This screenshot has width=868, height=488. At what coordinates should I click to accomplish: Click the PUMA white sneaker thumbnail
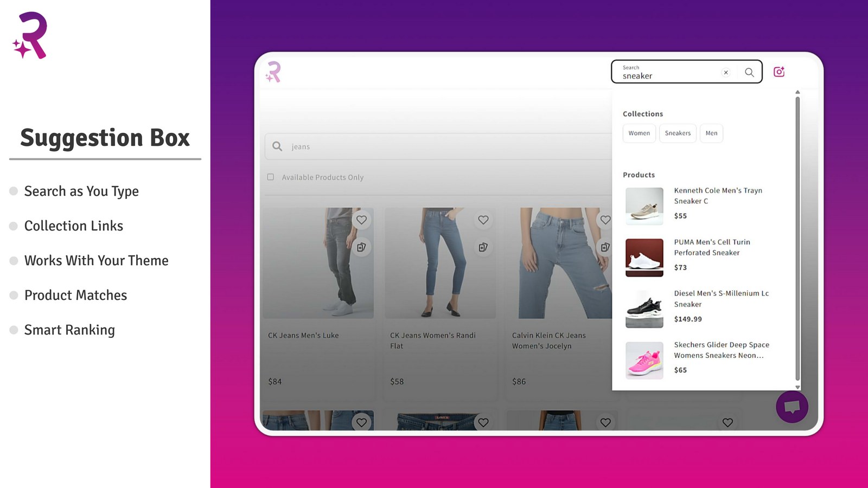point(644,258)
